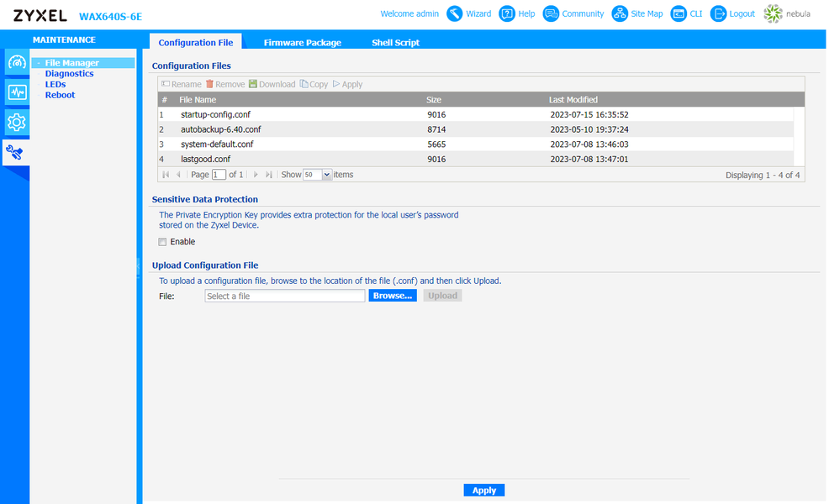Open the Help icon in header
This screenshot has width=829, height=504.
pyautogui.click(x=506, y=13)
